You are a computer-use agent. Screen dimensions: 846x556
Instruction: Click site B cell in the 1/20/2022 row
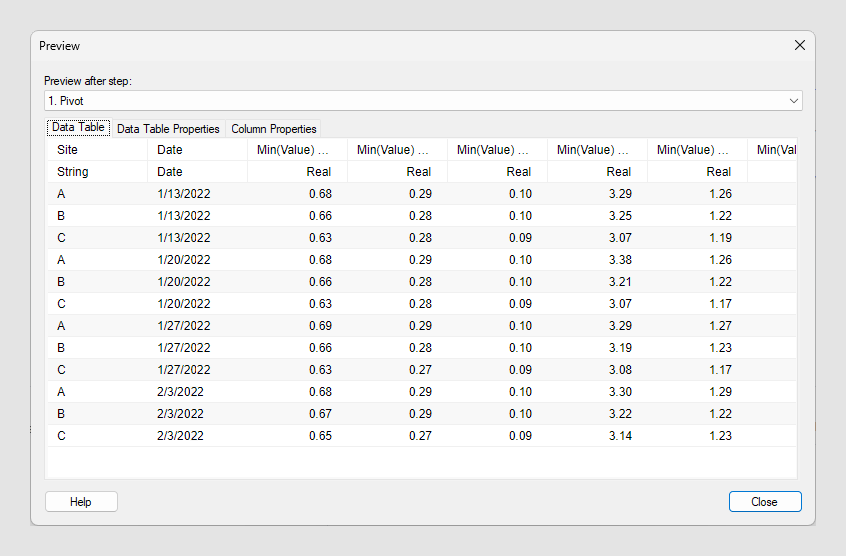96,282
